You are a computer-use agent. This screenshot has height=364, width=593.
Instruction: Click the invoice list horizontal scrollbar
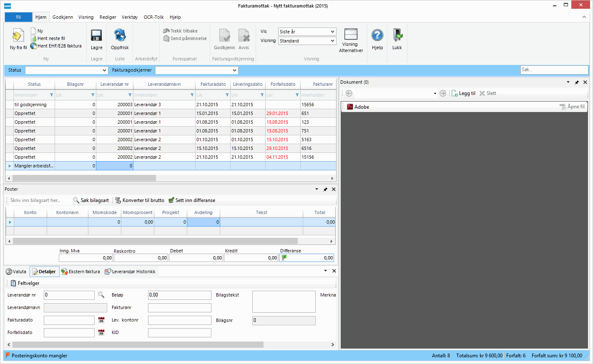point(84,178)
